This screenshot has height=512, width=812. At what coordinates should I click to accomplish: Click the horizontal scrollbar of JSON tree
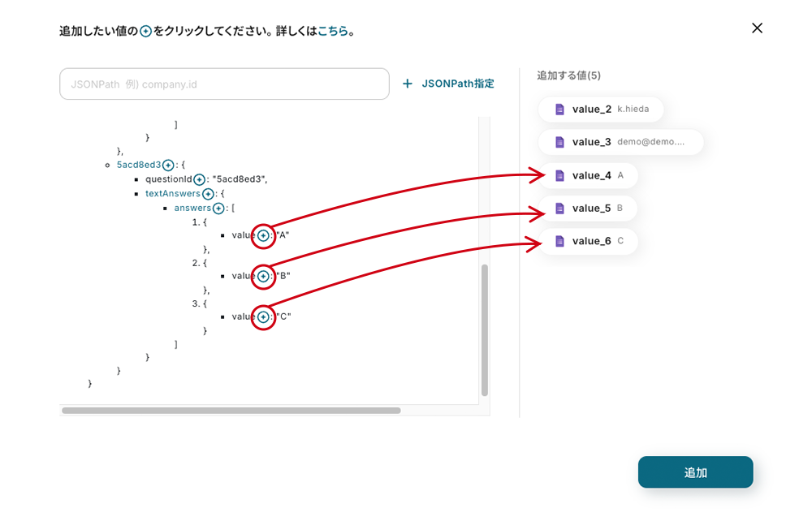231,411
